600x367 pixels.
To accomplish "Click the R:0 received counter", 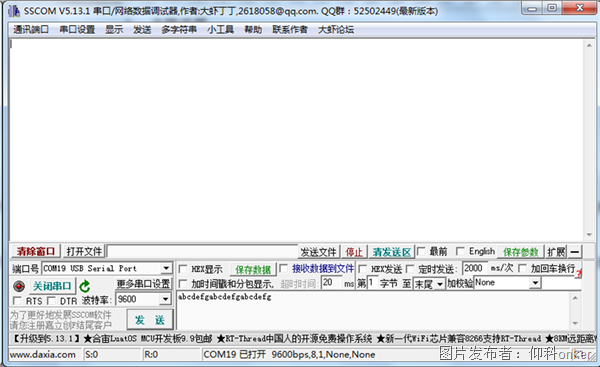I will pos(151,355).
